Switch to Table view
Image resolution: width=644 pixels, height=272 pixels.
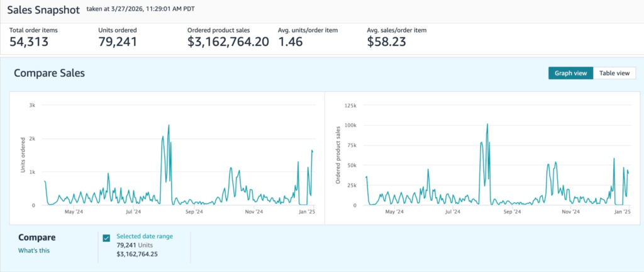pos(614,73)
